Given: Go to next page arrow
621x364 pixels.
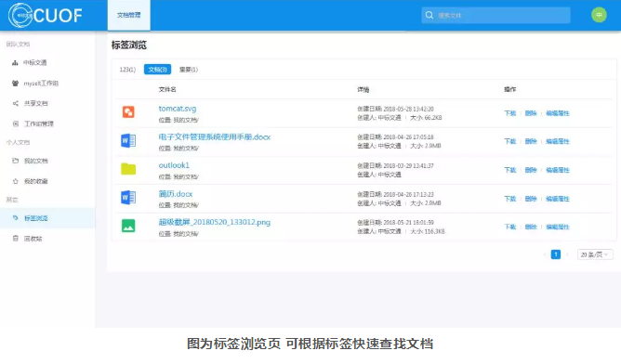Looking at the screenshot, I should pos(567,254).
